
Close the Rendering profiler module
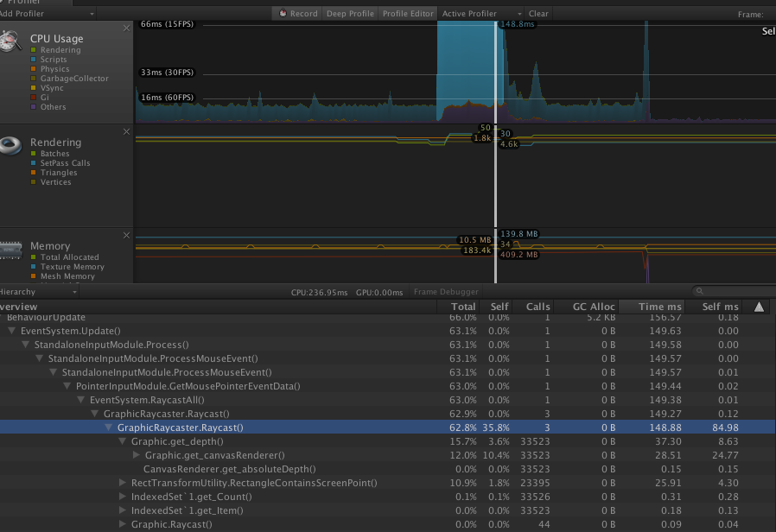coord(126,131)
